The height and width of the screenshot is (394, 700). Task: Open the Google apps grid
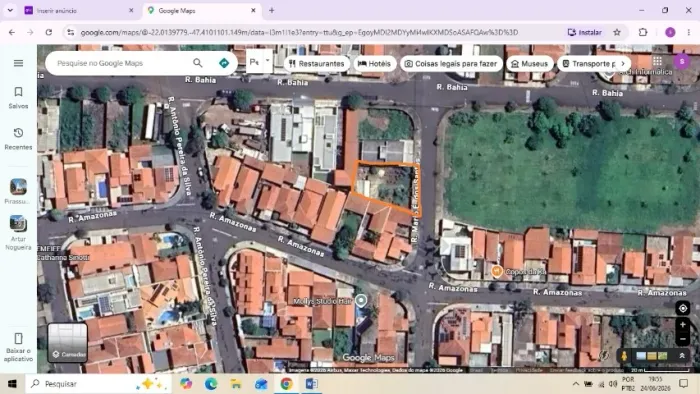point(658,61)
